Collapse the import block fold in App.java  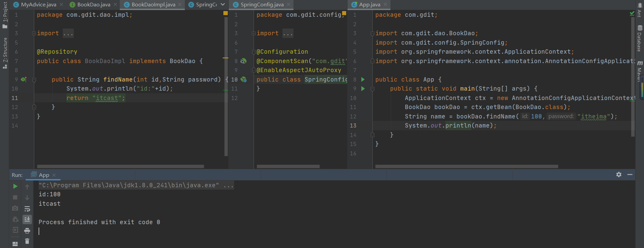coord(372,34)
